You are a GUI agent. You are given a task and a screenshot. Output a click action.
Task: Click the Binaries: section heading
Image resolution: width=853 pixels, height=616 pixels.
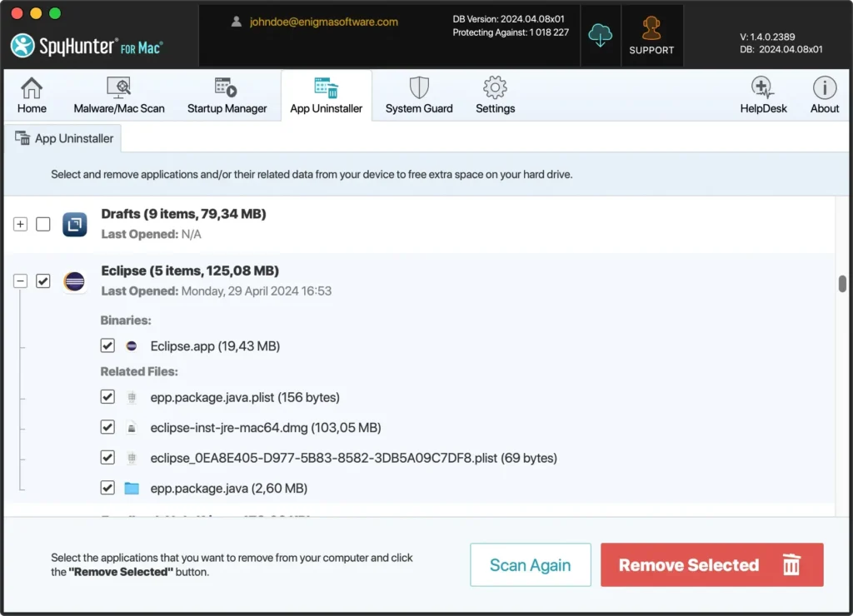tap(126, 320)
